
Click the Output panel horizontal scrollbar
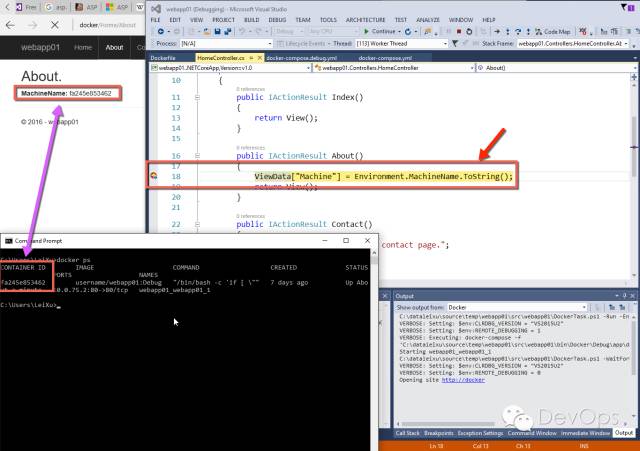tap(448, 424)
